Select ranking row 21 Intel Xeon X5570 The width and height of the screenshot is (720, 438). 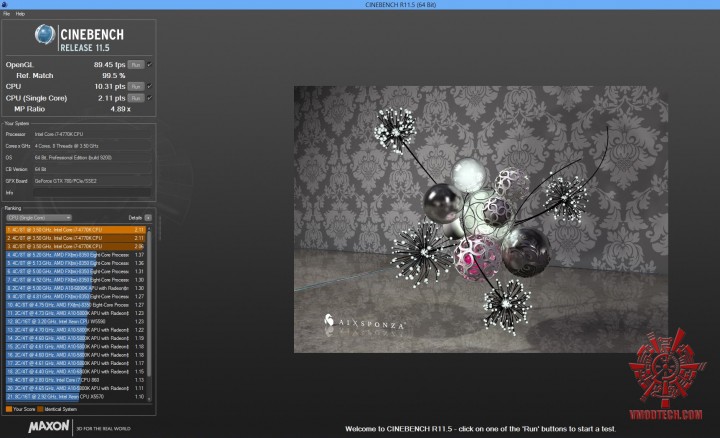point(76,396)
